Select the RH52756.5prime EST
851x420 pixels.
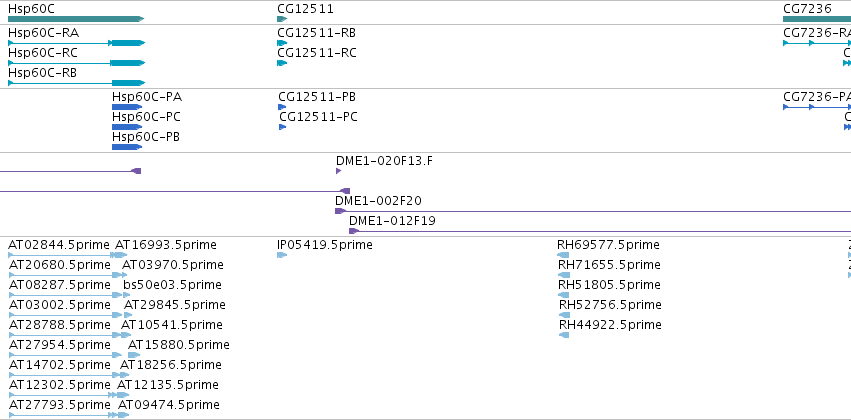(564, 315)
